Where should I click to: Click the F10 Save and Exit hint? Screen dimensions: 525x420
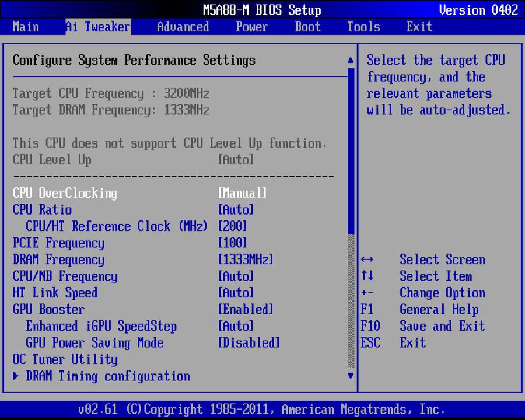[422, 326]
